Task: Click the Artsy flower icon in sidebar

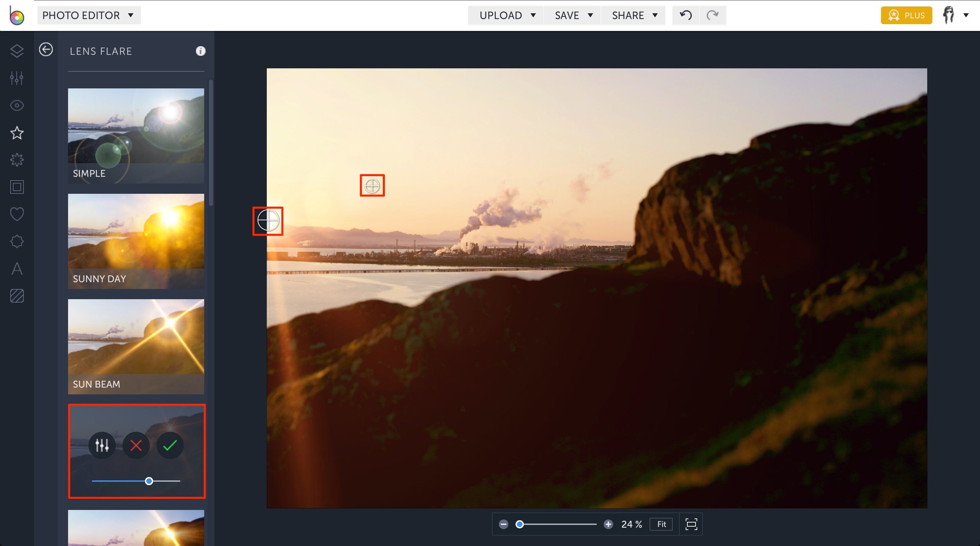Action: (17, 160)
